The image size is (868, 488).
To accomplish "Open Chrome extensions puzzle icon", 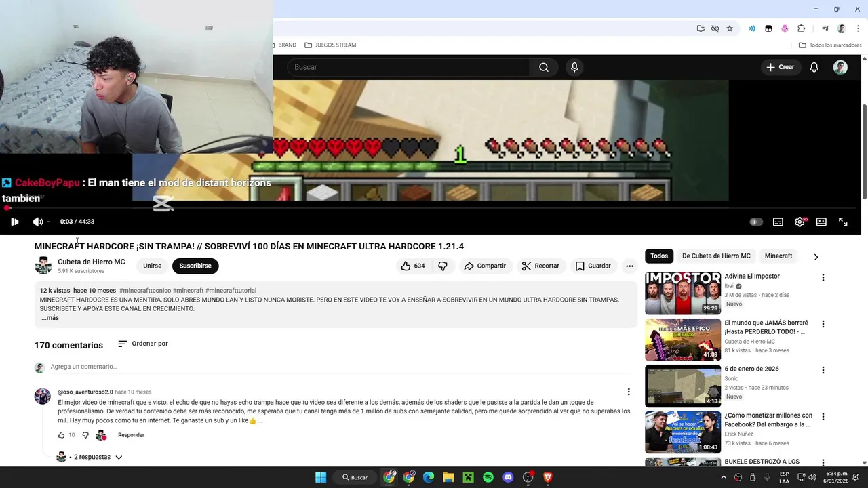I will [801, 28].
